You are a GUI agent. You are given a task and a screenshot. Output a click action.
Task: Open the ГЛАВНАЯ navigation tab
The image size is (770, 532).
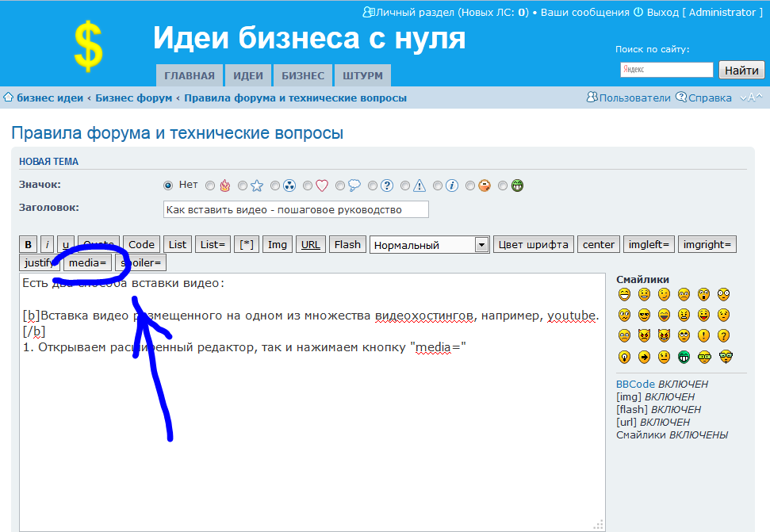pos(190,76)
